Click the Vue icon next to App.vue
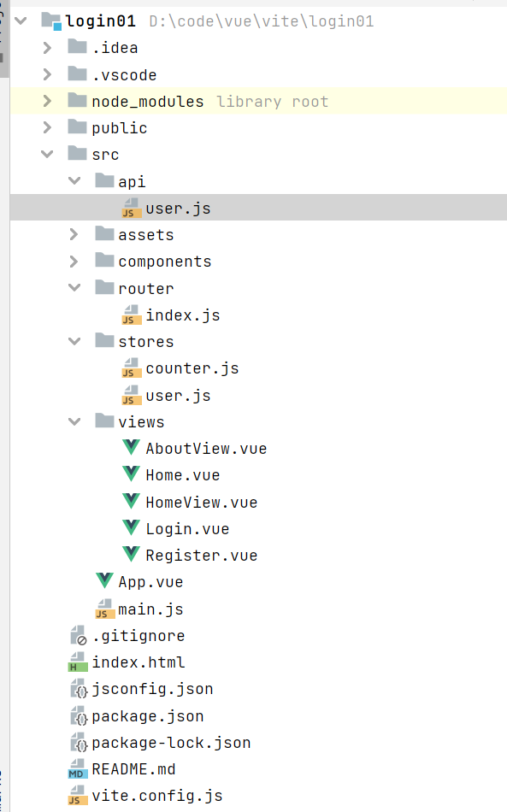507x812 pixels. [x=104, y=581]
